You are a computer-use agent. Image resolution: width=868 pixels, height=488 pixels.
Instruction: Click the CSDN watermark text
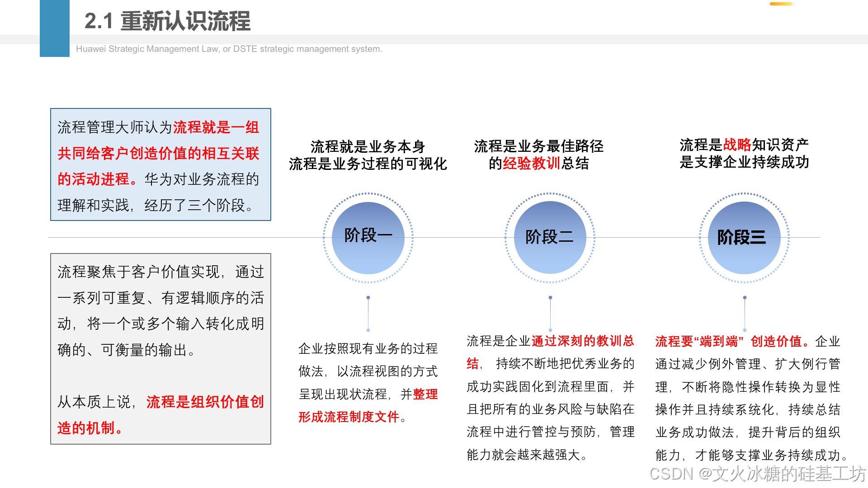click(x=757, y=474)
